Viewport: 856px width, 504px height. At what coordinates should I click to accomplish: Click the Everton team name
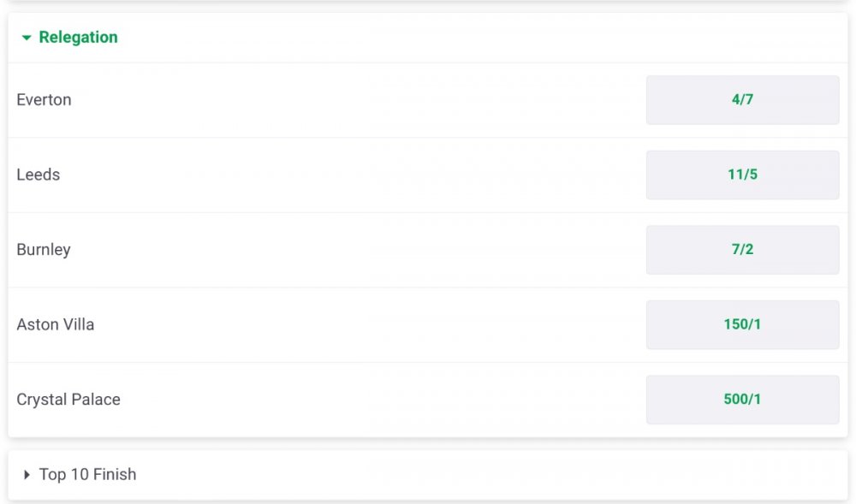click(44, 100)
